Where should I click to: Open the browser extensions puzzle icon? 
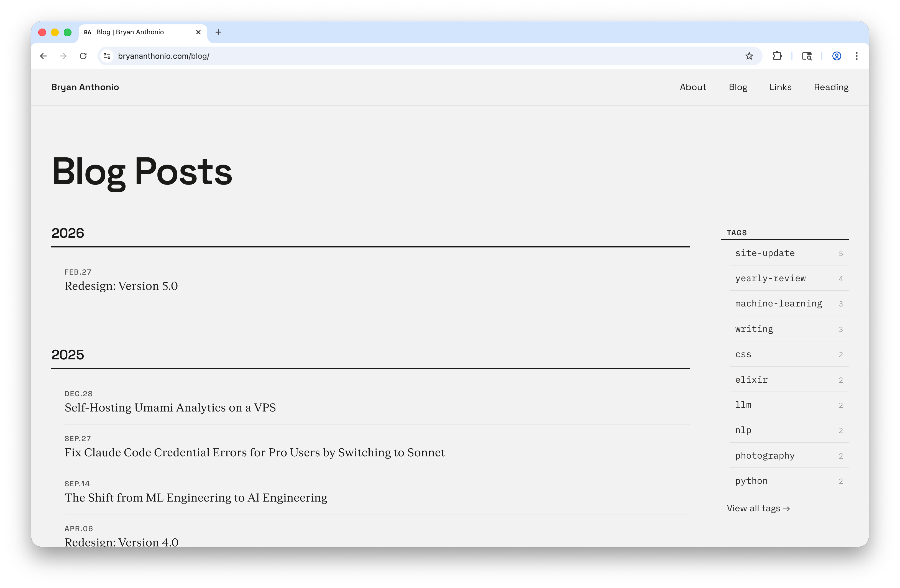pyautogui.click(x=778, y=56)
